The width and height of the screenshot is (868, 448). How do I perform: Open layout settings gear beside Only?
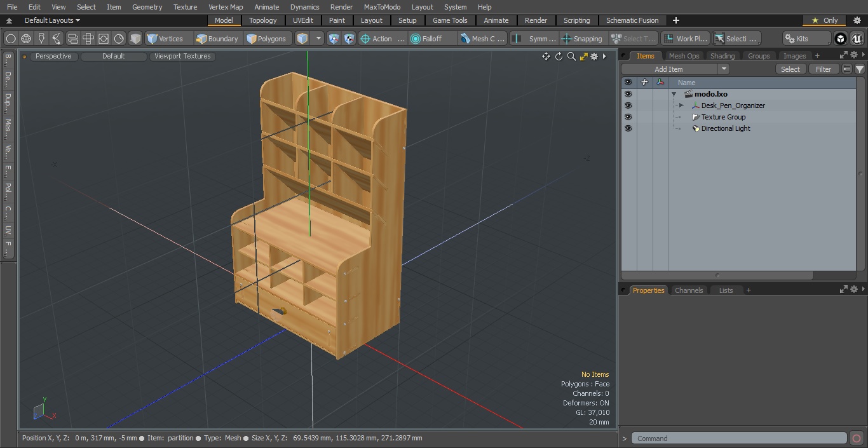pyautogui.click(x=857, y=20)
